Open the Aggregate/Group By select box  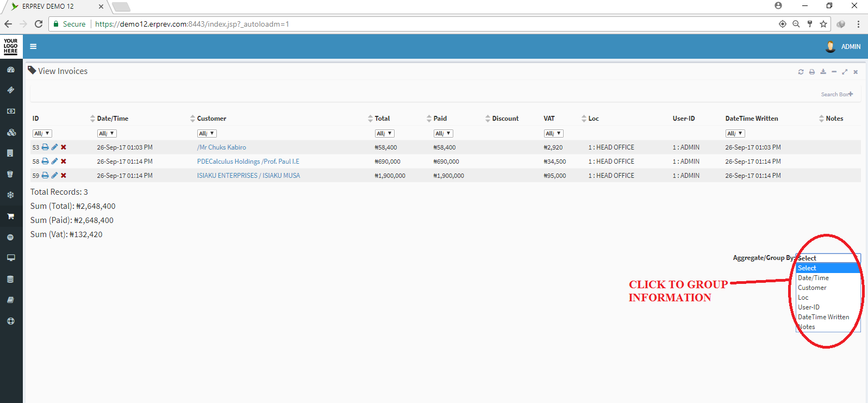coord(828,258)
